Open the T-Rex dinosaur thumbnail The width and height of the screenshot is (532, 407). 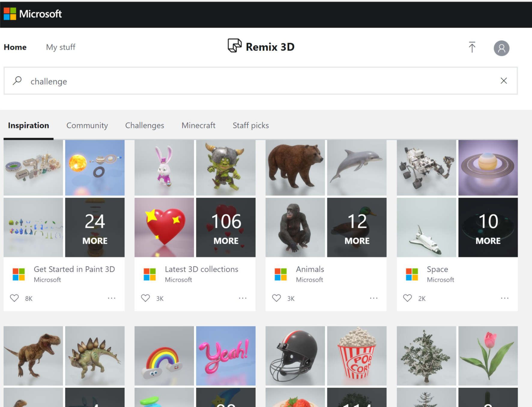[33, 356]
